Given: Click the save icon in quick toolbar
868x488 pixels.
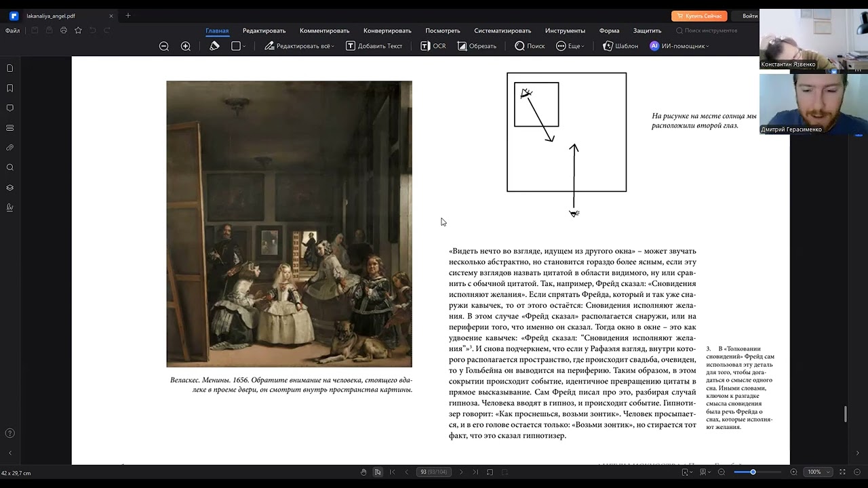Looking at the screenshot, I should click(x=35, y=30).
